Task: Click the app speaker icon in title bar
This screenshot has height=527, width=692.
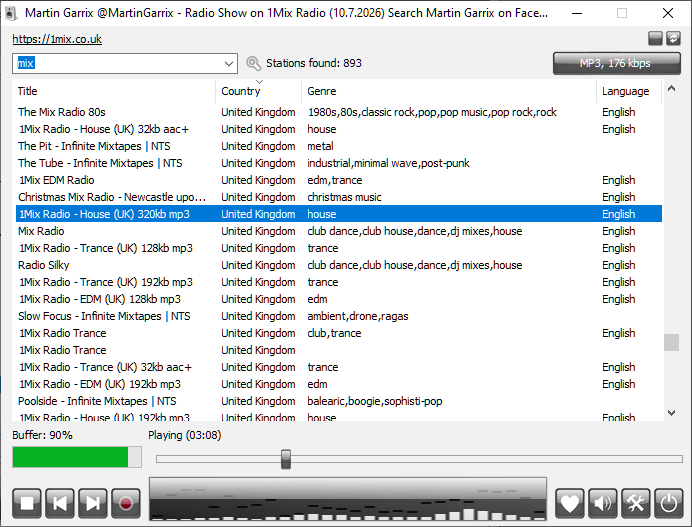Action: click(x=11, y=13)
